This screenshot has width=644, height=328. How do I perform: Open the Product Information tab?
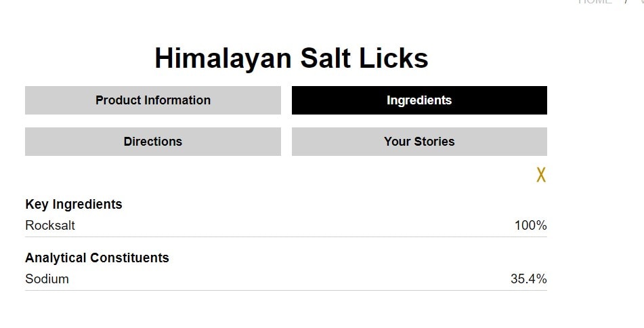point(153,100)
